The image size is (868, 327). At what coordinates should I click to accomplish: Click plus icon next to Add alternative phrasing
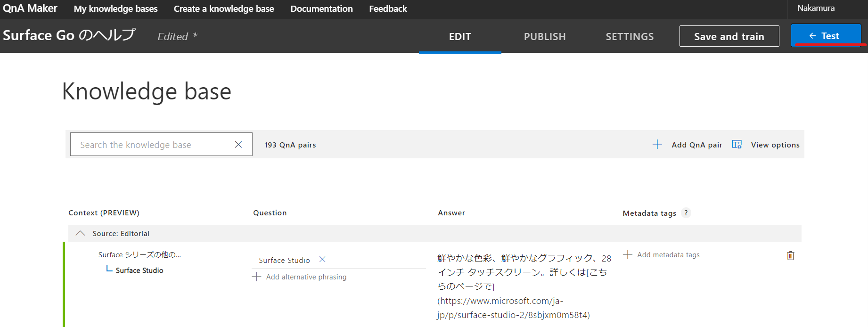tap(256, 277)
